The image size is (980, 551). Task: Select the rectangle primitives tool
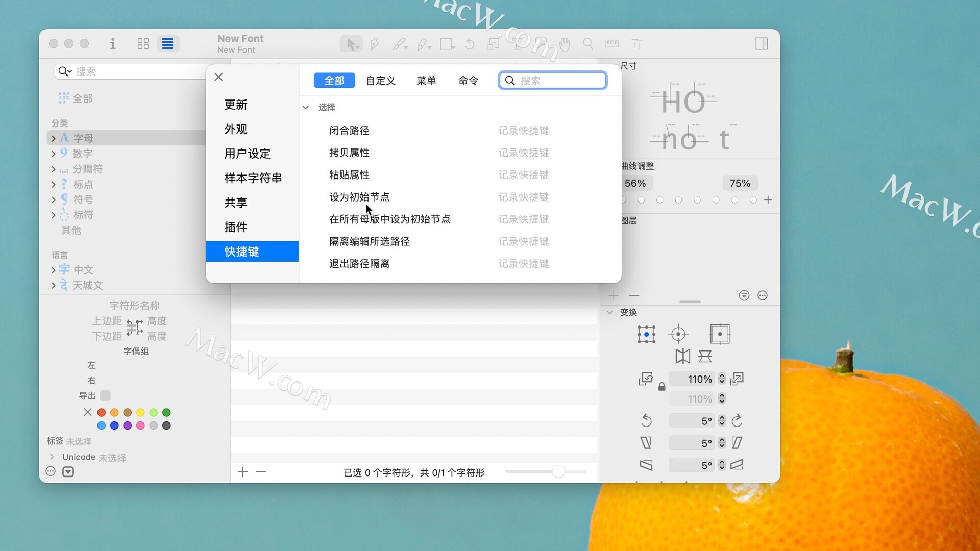447,44
